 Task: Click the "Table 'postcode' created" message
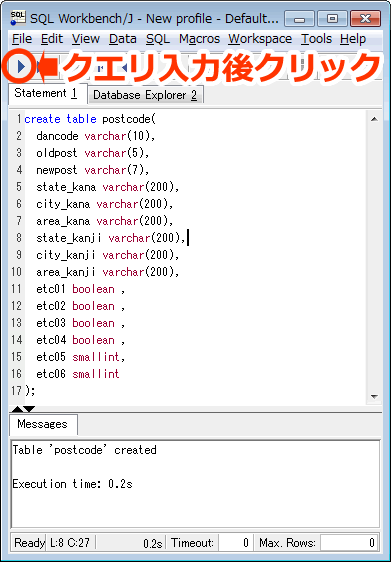pyautogui.click(x=85, y=450)
